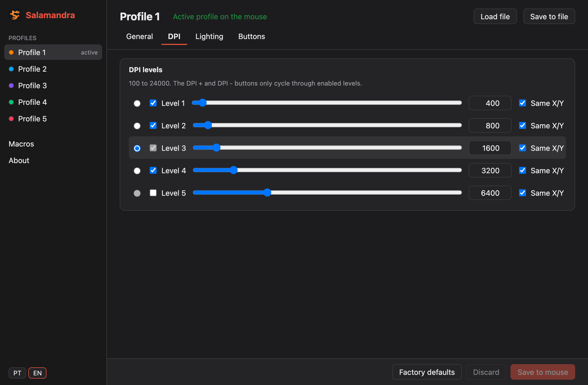Image resolution: width=588 pixels, height=385 pixels.
Task: Click the Salamandra lizard logo icon
Action: (15, 15)
